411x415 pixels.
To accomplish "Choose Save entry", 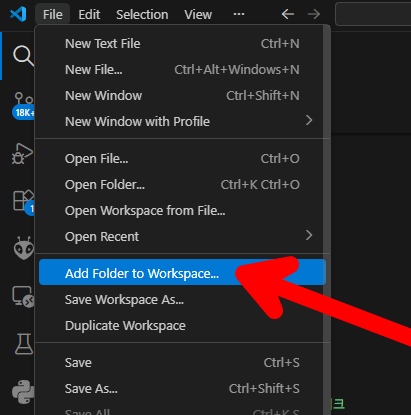I will [x=182, y=363].
